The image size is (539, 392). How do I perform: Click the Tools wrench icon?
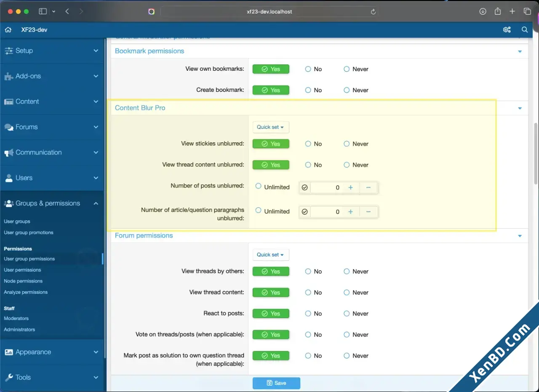[x=8, y=378]
